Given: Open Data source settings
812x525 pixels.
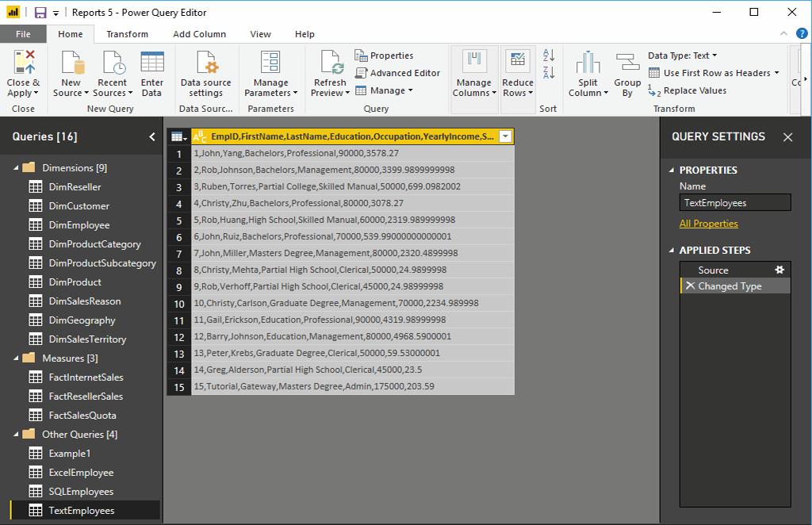Looking at the screenshot, I should (x=205, y=74).
